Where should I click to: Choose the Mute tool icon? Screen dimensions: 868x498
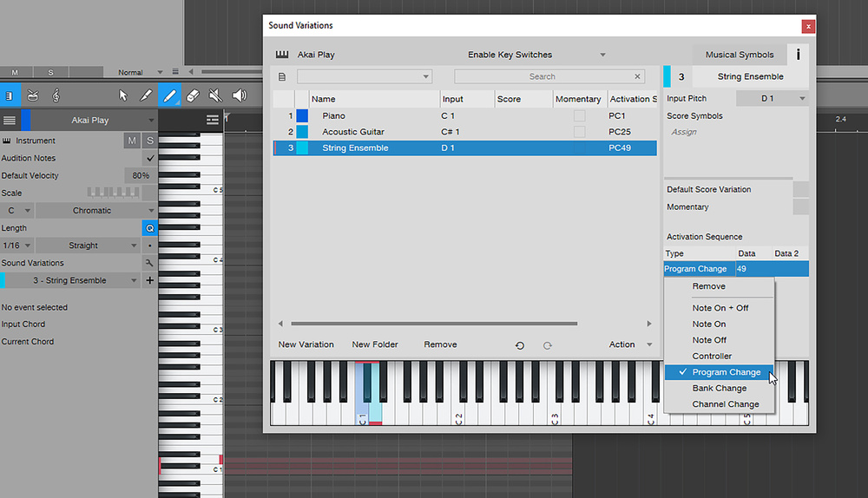(216, 95)
